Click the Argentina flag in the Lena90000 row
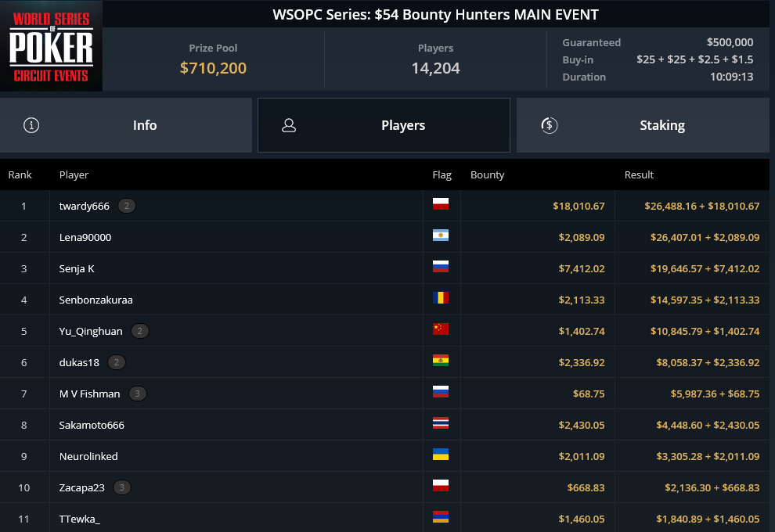Viewport: 775px width, 532px height. pos(441,235)
